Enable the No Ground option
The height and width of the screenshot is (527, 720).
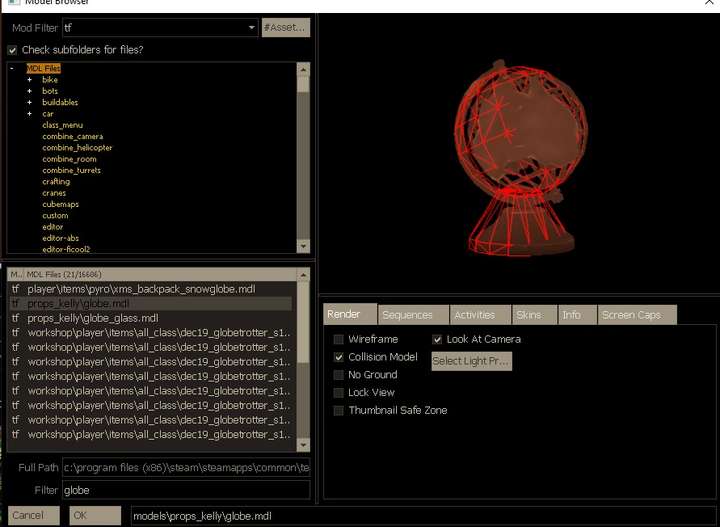(x=339, y=375)
